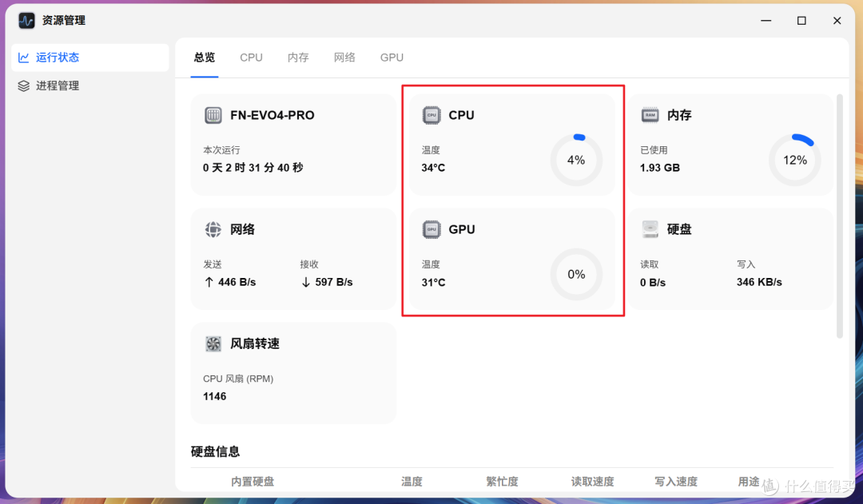Click the globe icon on 网络 card
This screenshot has width=863, height=504.
[x=213, y=229]
